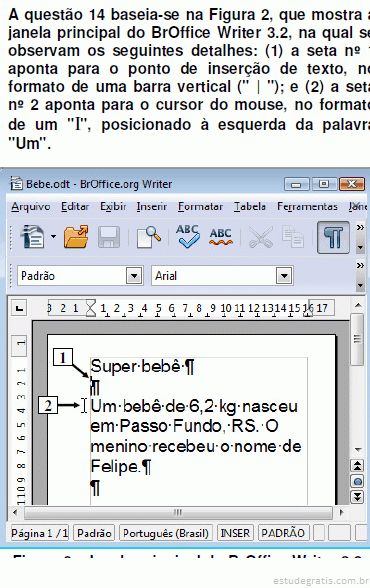
Task: Open the Tabela menu
Action: tap(250, 207)
